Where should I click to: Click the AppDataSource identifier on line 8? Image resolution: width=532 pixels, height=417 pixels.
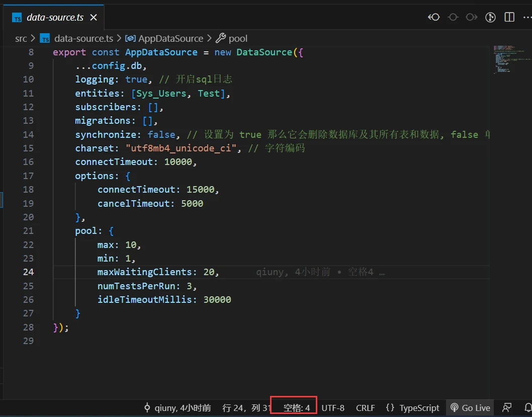point(161,52)
